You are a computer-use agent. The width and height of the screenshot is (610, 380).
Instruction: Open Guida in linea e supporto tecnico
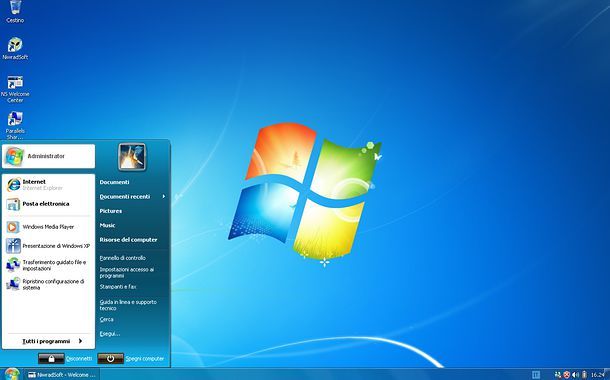coord(128,305)
